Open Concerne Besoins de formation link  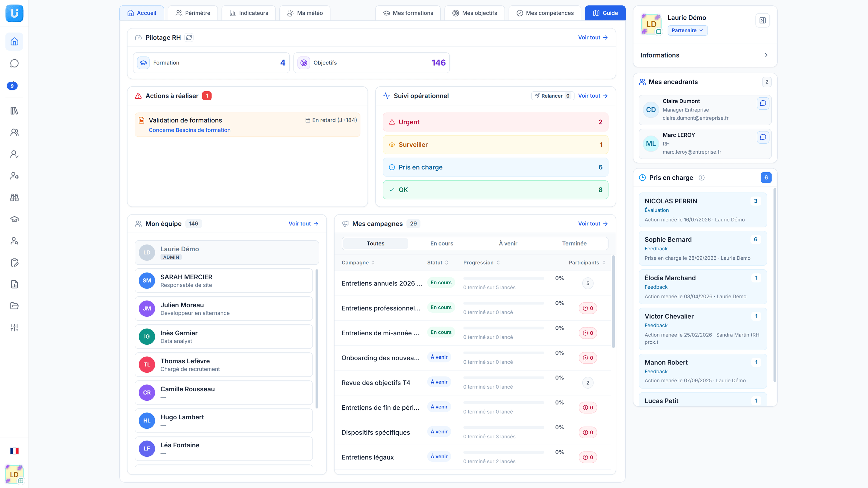[190, 130]
